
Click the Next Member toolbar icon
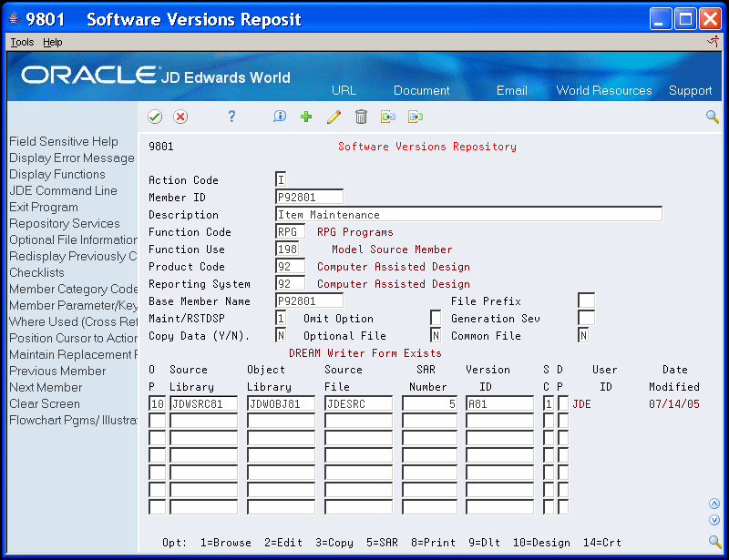(x=416, y=117)
